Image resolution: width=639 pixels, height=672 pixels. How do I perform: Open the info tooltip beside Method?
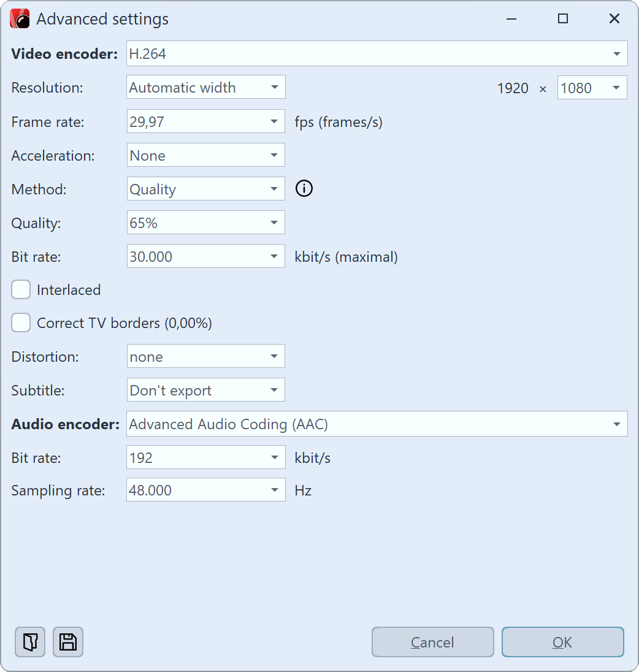304,188
